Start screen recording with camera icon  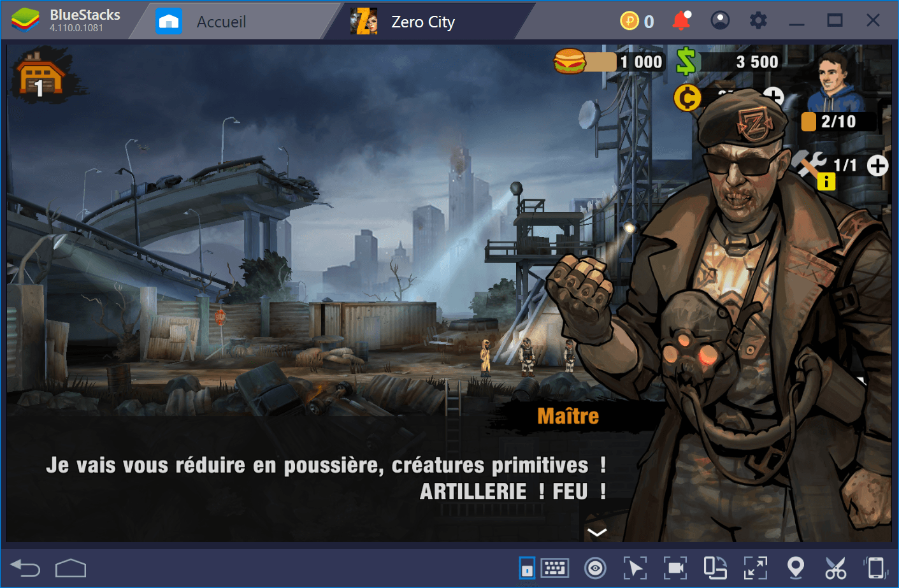[675, 568]
